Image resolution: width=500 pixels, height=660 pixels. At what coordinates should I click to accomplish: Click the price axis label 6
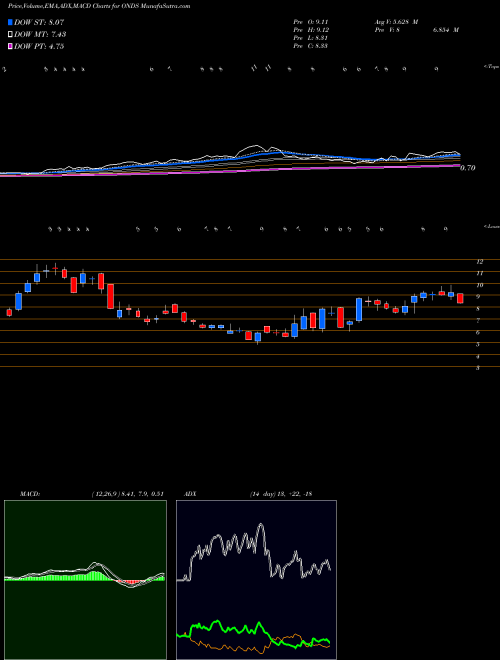point(478,333)
